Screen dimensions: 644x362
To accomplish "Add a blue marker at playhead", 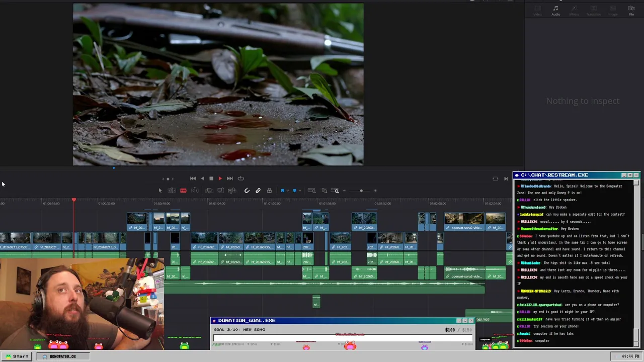I will (x=294, y=191).
